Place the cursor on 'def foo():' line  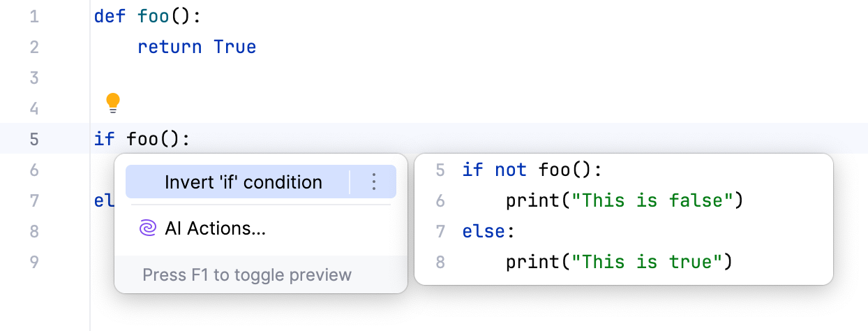[147, 16]
